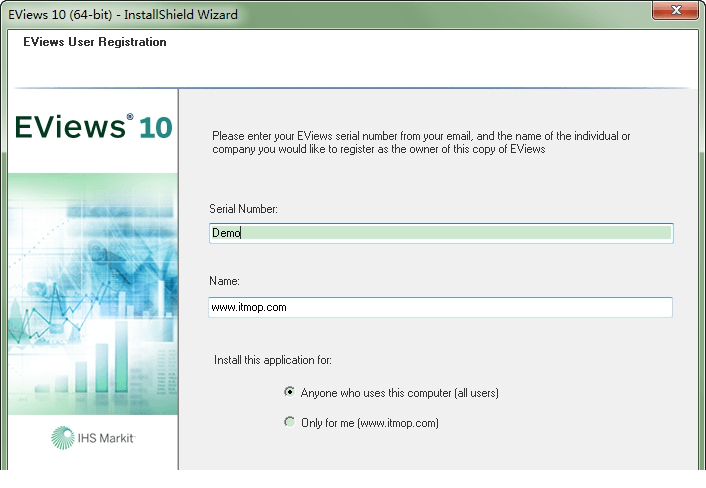
Task: Click the window title 'EViews 10 (64-bit) - InstallShield Wizard'
Action: pyautogui.click(x=123, y=14)
